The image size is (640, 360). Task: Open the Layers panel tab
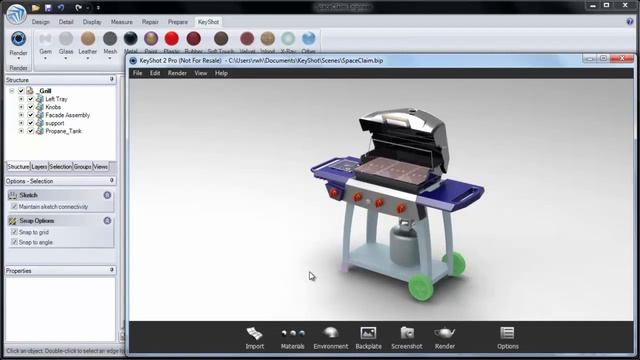coord(39,167)
